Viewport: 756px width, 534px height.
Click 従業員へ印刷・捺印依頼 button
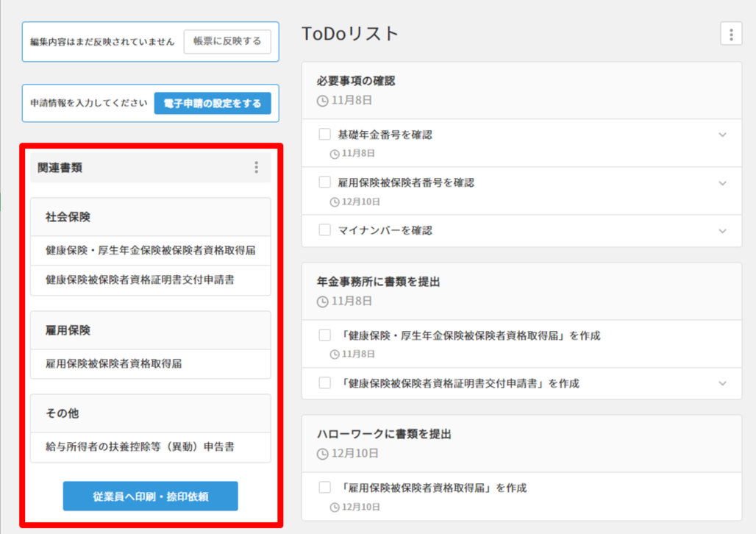150,496
